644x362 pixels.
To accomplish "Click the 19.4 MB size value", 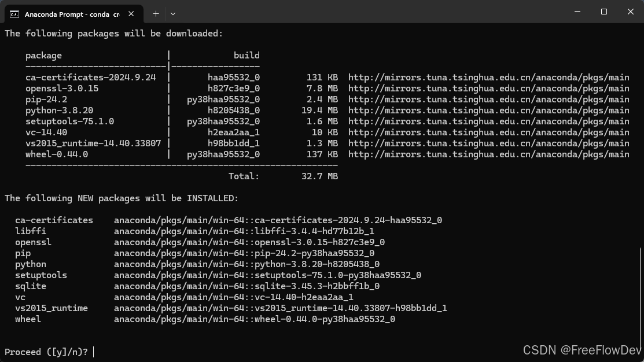I will [x=319, y=111].
